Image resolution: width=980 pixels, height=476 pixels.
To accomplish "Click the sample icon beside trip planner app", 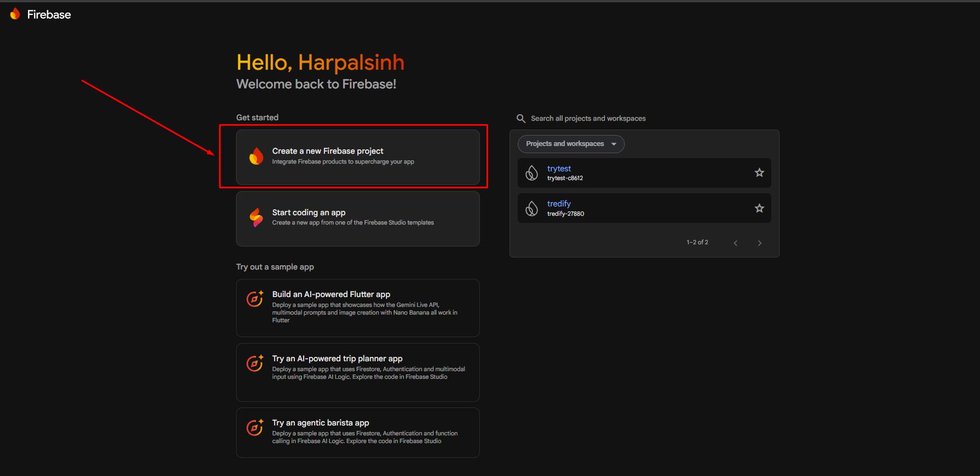I will coord(255,363).
